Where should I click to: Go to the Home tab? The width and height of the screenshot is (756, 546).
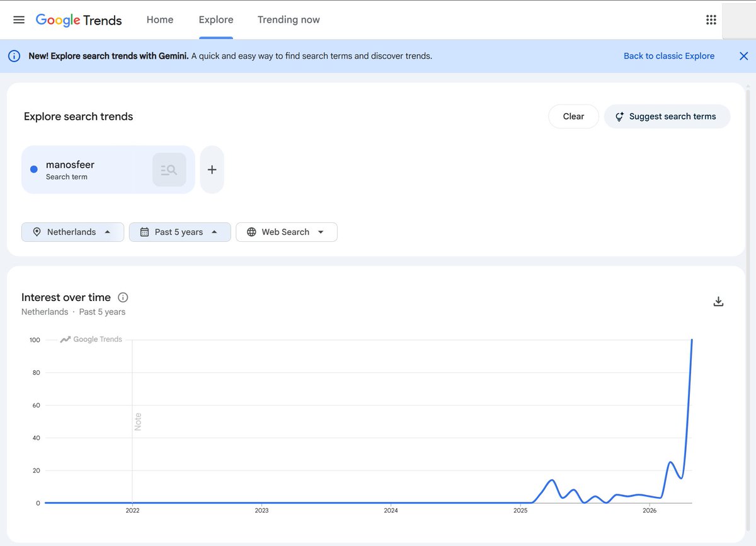click(160, 20)
